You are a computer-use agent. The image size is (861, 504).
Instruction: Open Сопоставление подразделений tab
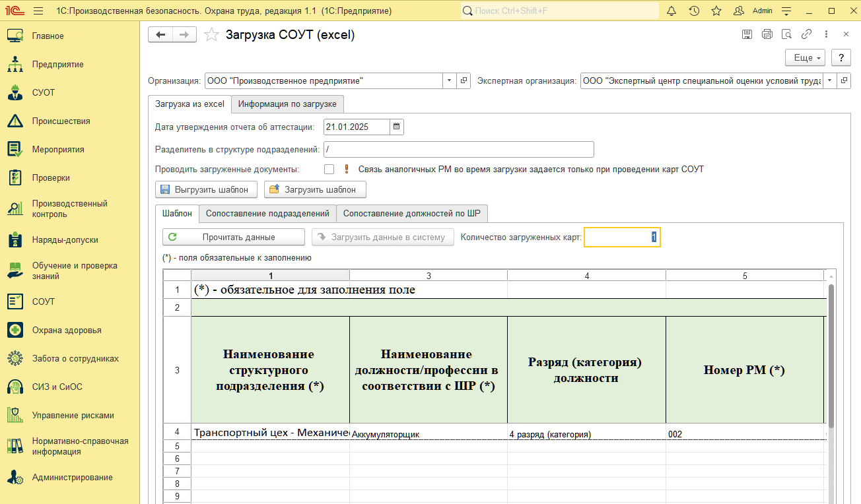pyautogui.click(x=267, y=214)
